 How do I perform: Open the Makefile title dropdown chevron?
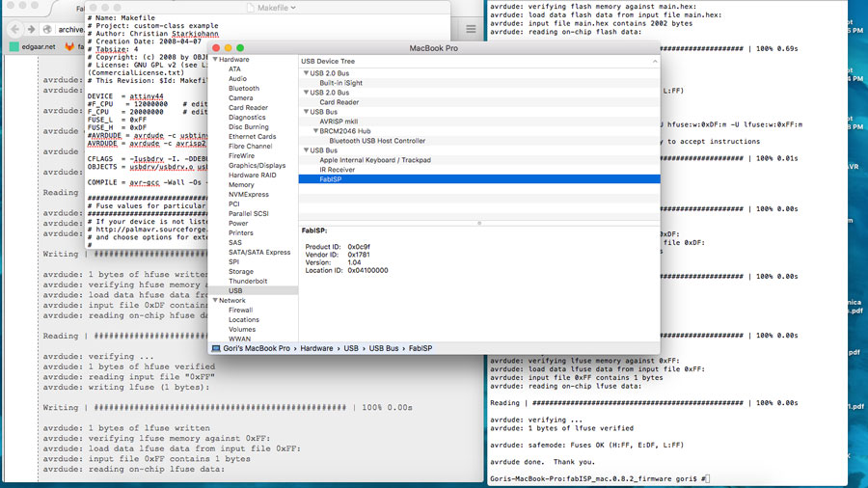tap(293, 8)
